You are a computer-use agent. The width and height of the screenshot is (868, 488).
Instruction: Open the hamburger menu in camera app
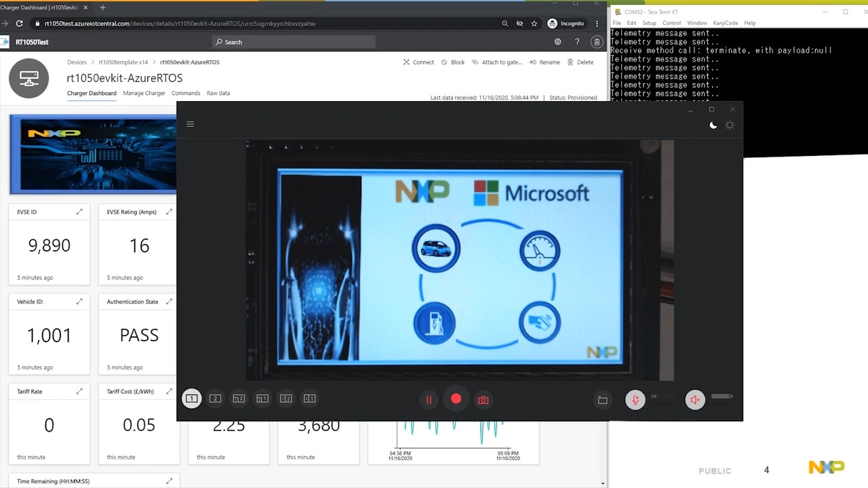pos(191,124)
